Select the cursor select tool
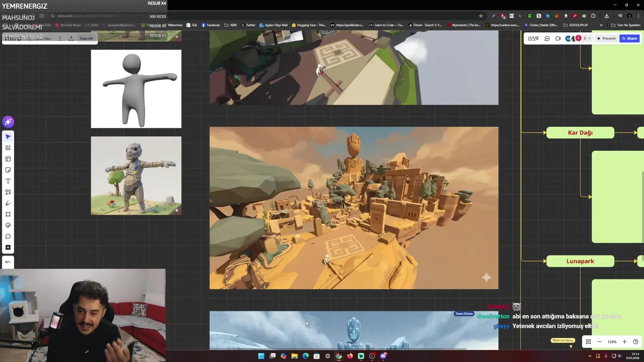 [x=8, y=137]
